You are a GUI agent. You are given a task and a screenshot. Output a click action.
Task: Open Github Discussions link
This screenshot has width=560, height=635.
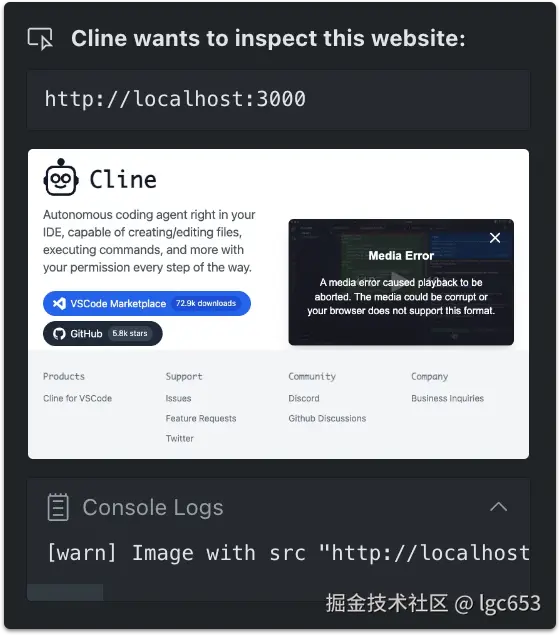pyautogui.click(x=327, y=418)
